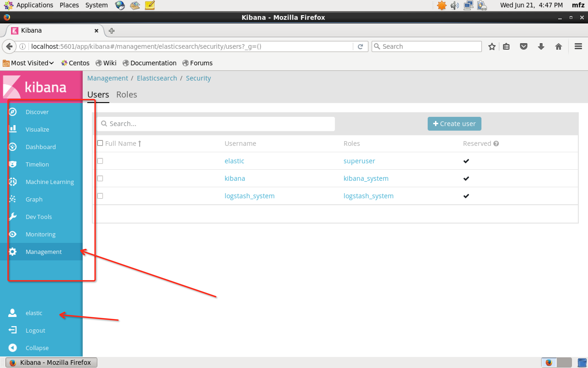This screenshot has height=368, width=588.
Task: Reload the page with refresh icon
Action: (x=360, y=46)
